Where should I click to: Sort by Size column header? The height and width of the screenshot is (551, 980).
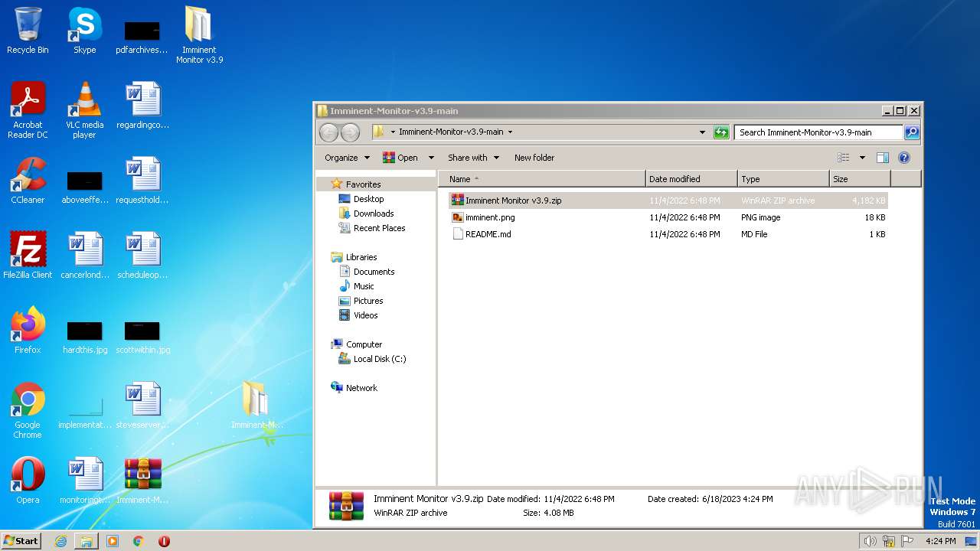(860, 179)
